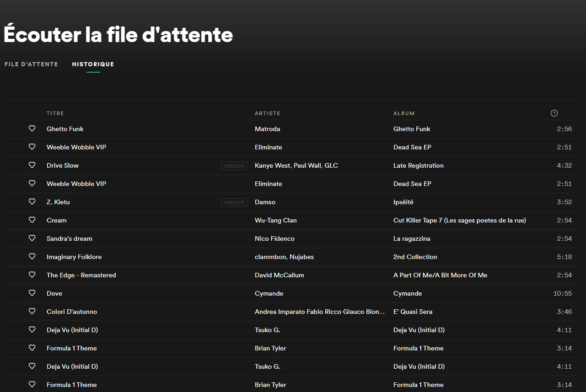Click heart icon beside Cream
Screen dimensions: 586x392
click(x=32, y=220)
